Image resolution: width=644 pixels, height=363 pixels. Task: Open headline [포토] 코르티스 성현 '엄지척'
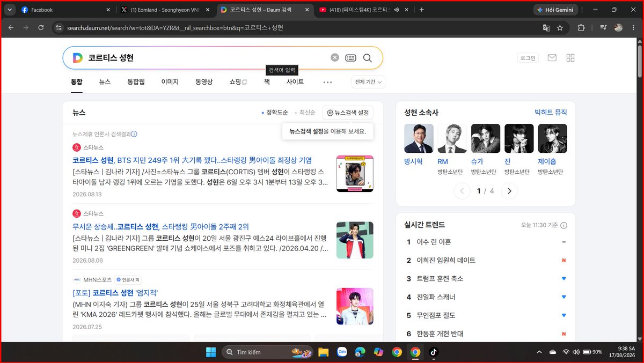click(115, 293)
